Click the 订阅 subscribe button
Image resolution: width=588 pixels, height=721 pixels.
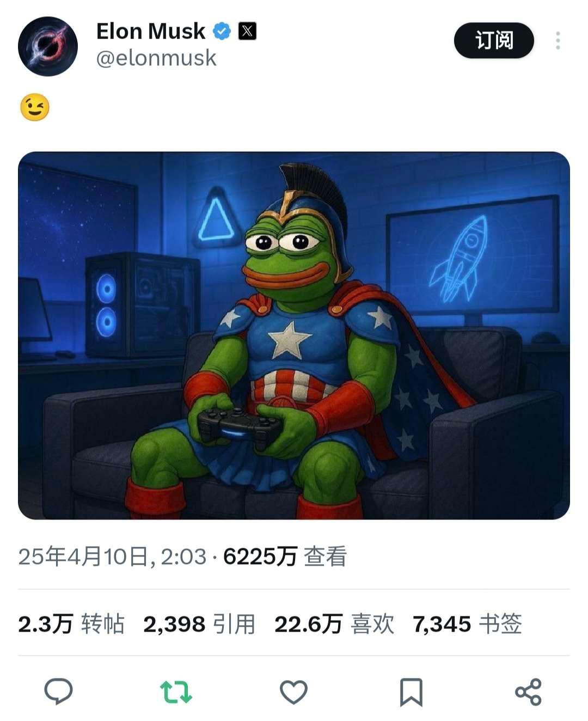click(494, 40)
